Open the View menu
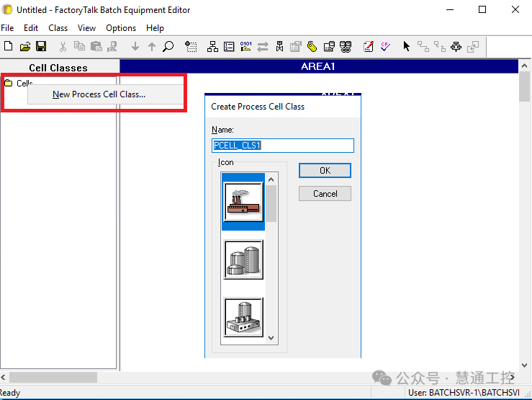 point(86,28)
